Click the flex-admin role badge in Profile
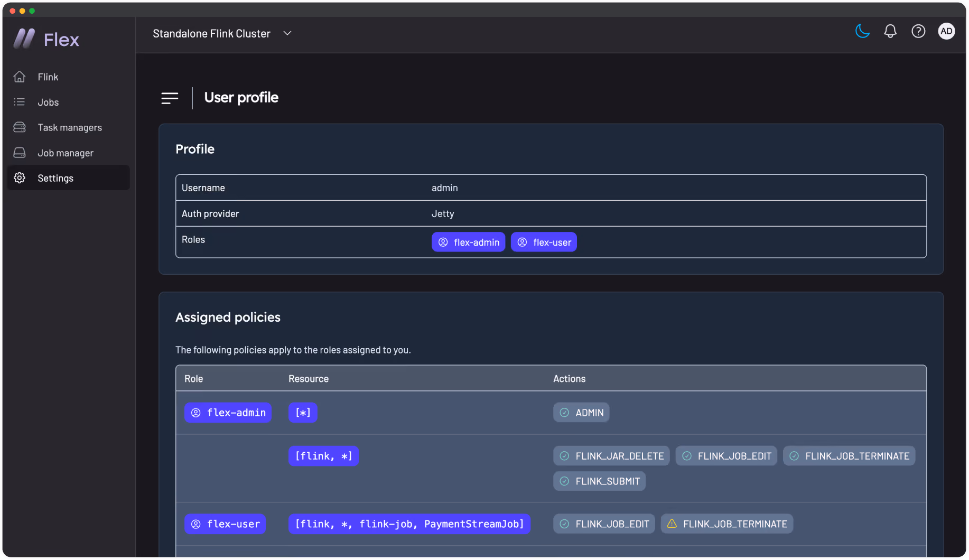The height and width of the screenshot is (560, 969). [468, 242]
